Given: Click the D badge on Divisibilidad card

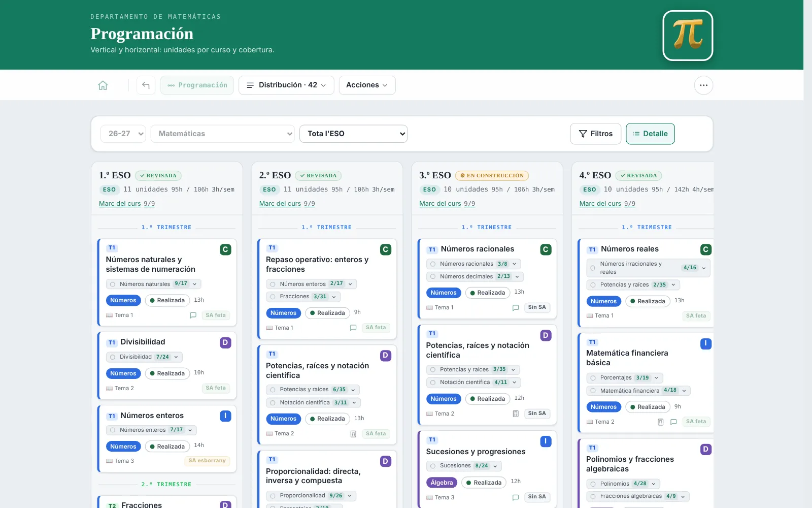Looking at the screenshot, I should coord(225,342).
